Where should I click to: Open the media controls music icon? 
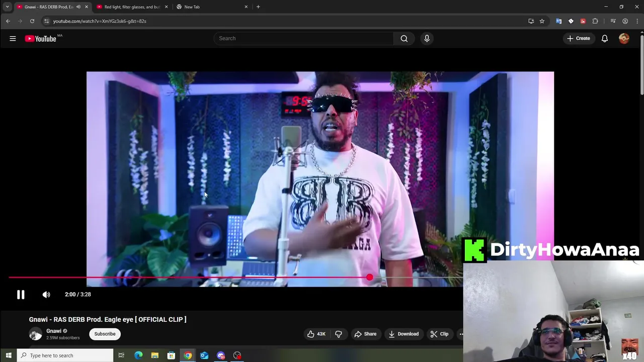point(613,21)
